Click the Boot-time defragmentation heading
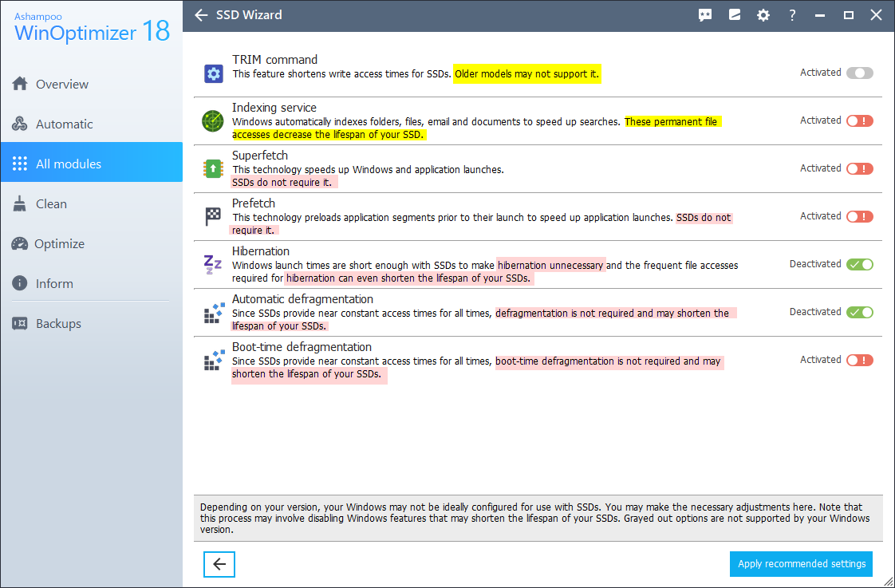The image size is (895, 588). [302, 347]
